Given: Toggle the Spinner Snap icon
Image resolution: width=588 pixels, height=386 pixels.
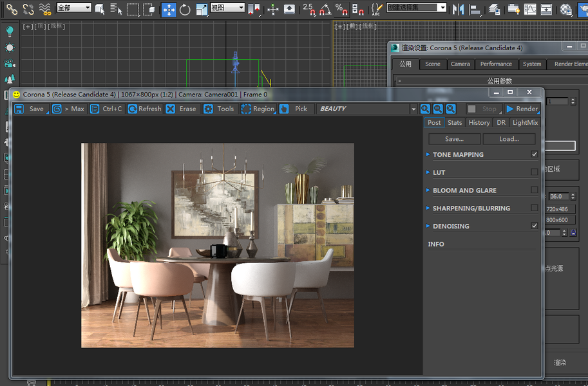Looking at the screenshot, I should tap(357, 9).
